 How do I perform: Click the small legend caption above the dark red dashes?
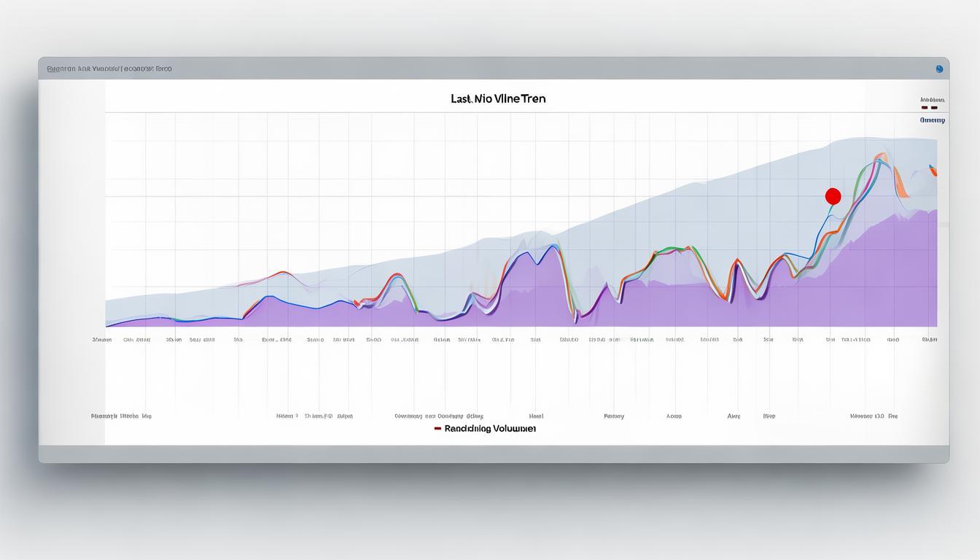pos(932,100)
